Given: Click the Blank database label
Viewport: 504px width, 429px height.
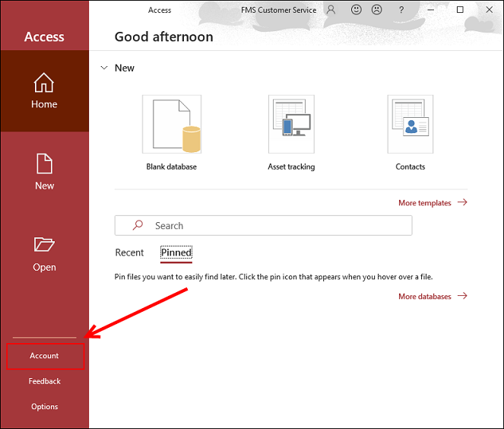Looking at the screenshot, I should coord(171,167).
